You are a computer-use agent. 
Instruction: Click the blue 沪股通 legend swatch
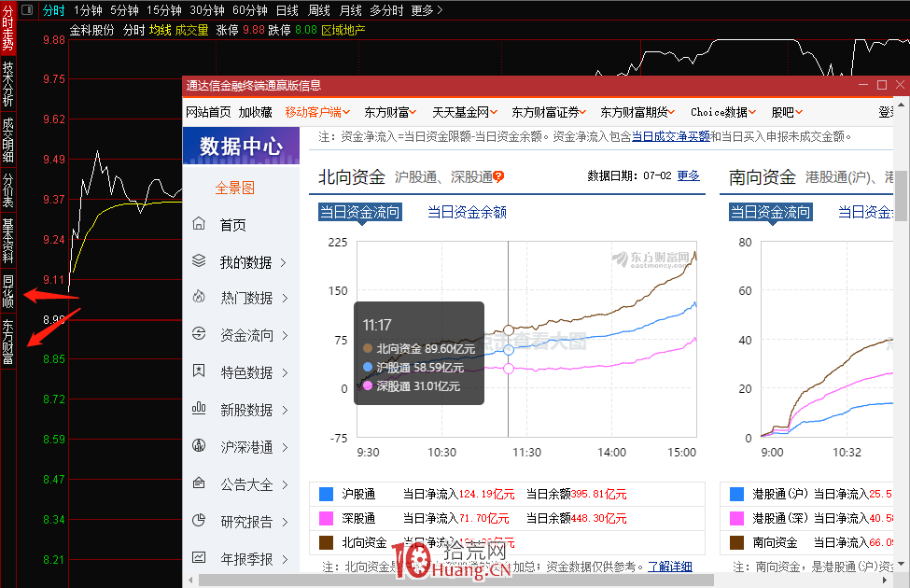[x=326, y=494]
